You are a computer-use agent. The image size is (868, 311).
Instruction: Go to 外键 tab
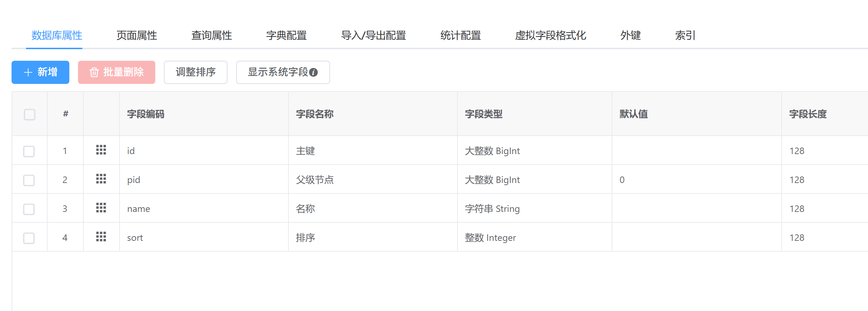(x=630, y=35)
